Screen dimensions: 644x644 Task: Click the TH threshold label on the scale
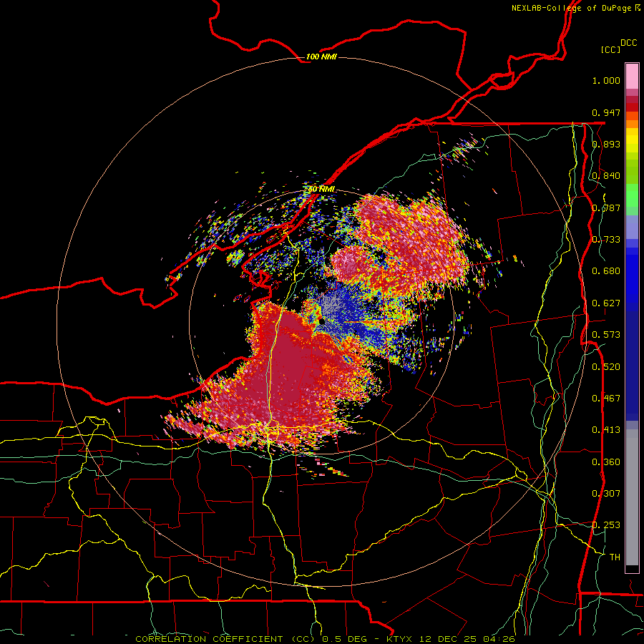point(615,557)
